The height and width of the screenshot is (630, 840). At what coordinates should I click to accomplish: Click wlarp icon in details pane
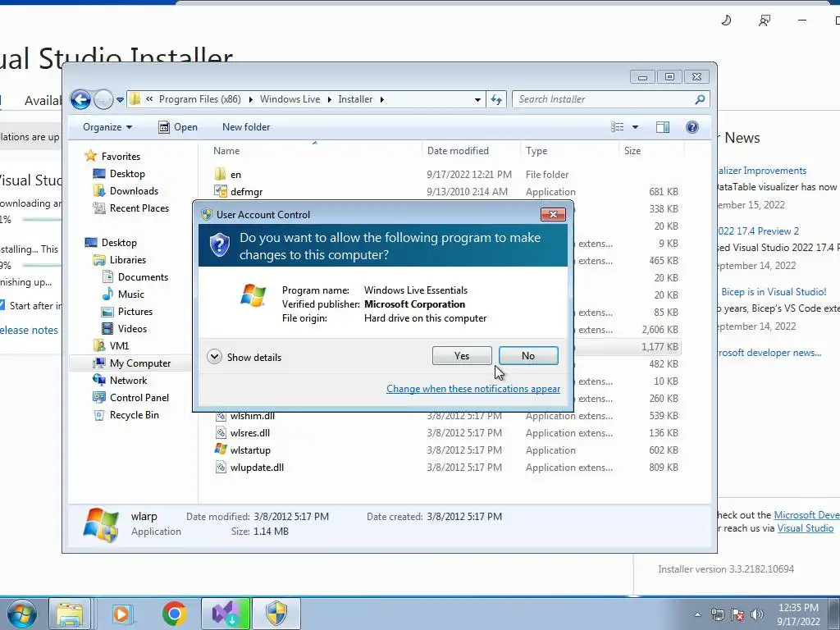tap(101, 525)
